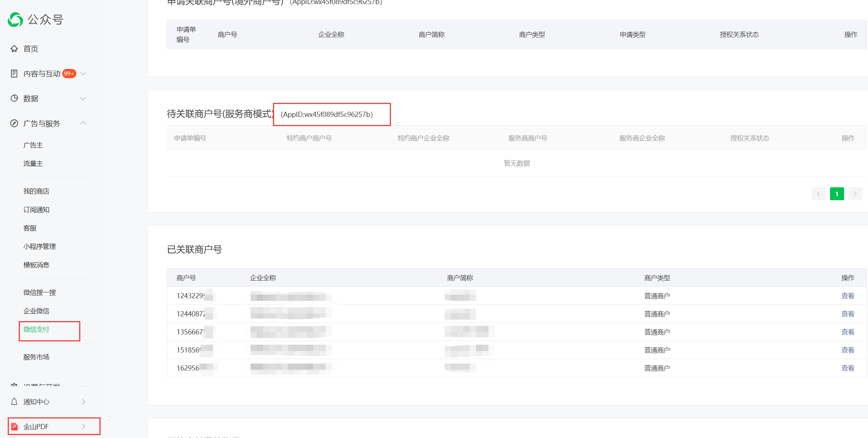
Task: Click the 公众号 green logo icon
Action: 15,20
